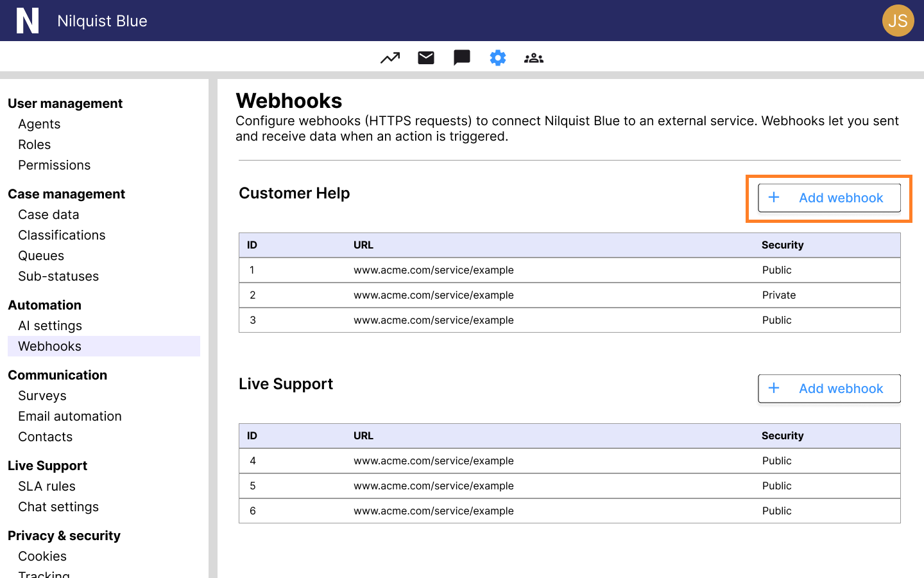Select webhook row with ID 4
This screenshot has height=578, width=924.
[570, 461]
